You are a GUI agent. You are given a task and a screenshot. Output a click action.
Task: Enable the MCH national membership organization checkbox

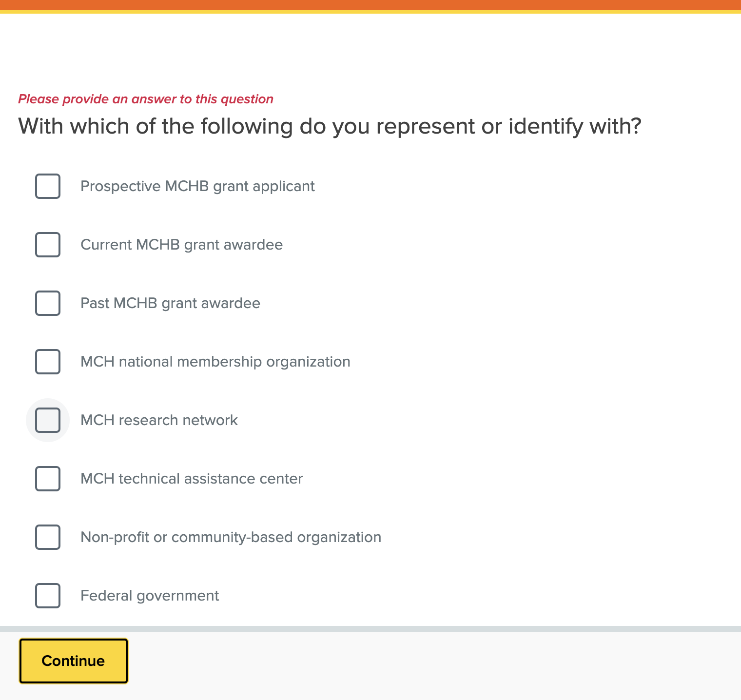click(x=48, y=362)
